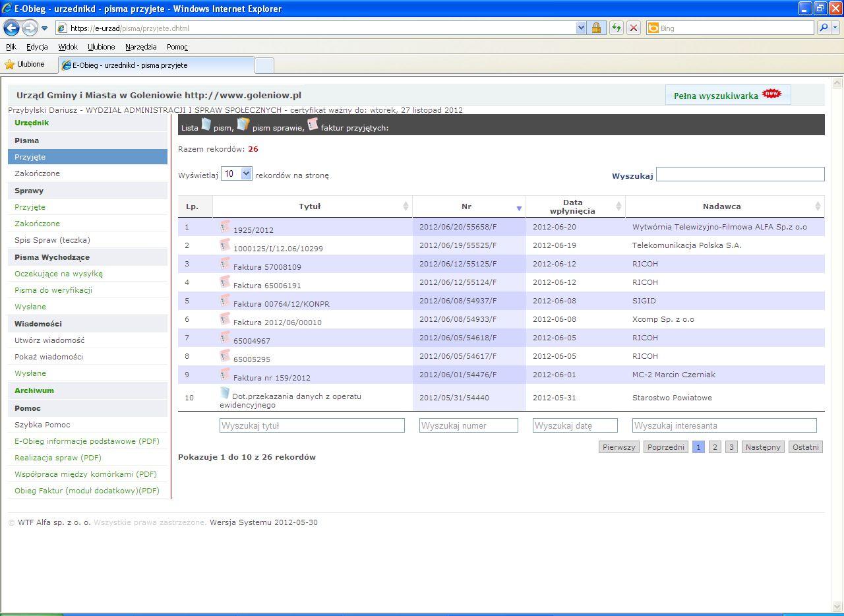Viewport: 844px width, 616px height.
Task: Open the Edycja menu
Action: (x=37, y=47)
